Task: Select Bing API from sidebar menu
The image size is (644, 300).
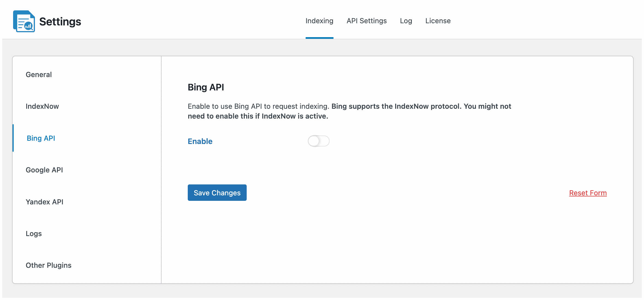Action: point(40,138)
